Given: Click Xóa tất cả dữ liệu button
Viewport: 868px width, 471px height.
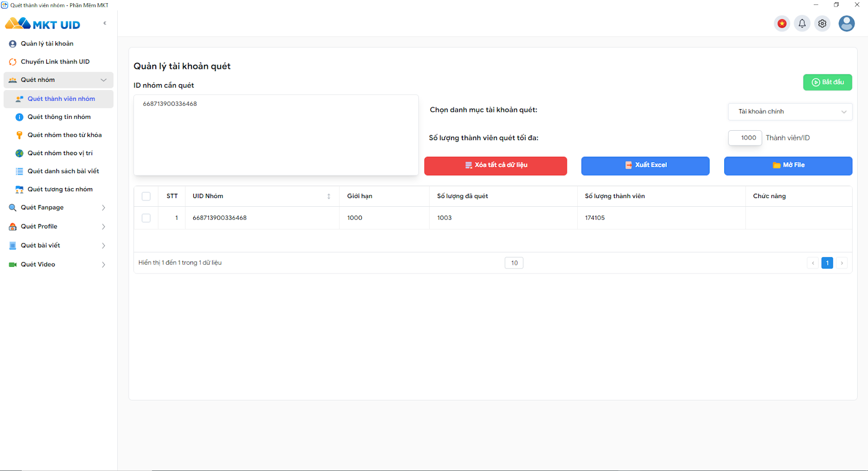Looking at the screenshot, I should click(x=495, y=166).
